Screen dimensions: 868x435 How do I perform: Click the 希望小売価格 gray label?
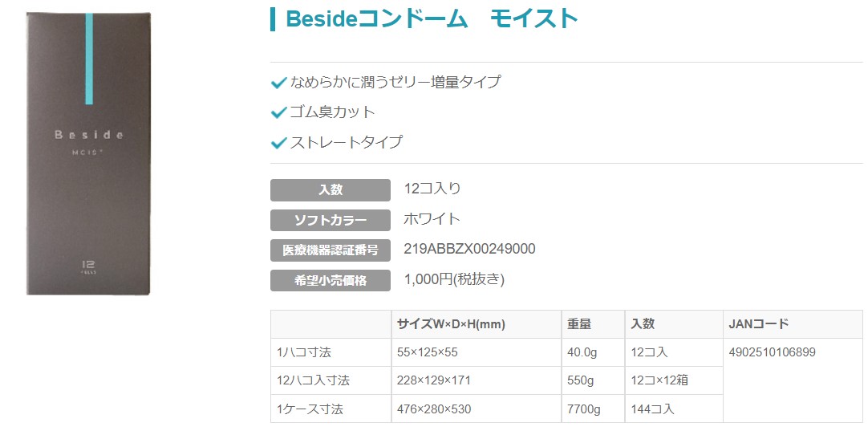click(331, 280)
